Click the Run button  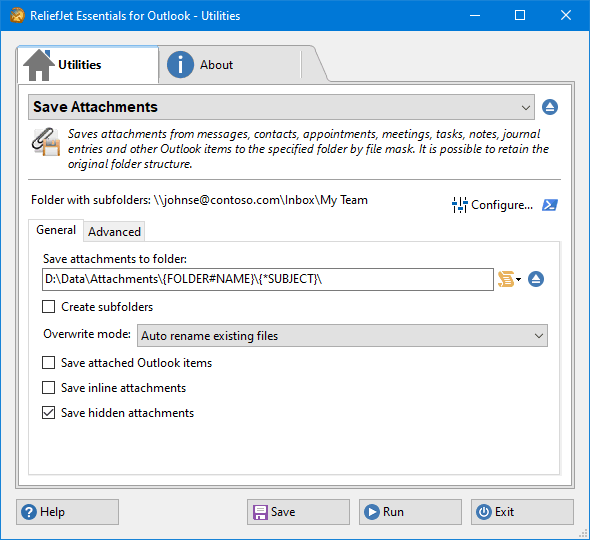(x=410, y=512)
